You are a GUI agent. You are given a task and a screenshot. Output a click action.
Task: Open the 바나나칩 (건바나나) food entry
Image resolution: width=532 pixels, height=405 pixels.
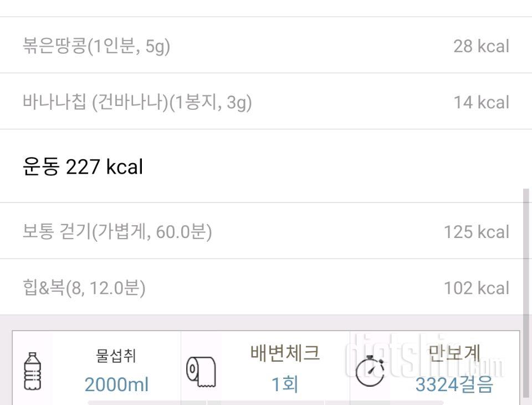tap(137, 102)
